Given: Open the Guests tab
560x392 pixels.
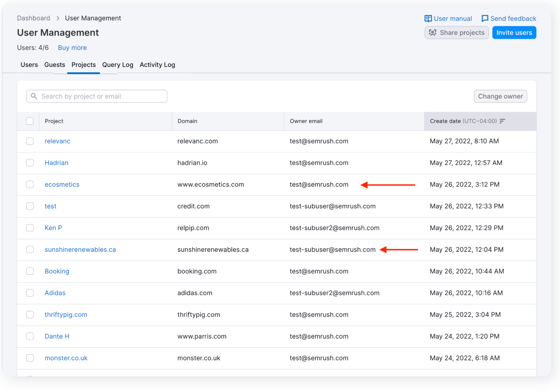Looking at the screenshot, I should (x=54, y=64).
